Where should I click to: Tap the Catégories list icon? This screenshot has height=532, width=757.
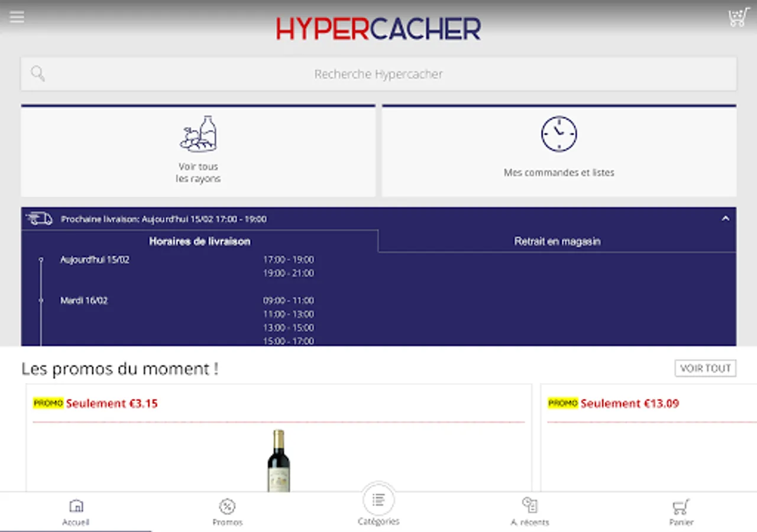coord(378,500)
